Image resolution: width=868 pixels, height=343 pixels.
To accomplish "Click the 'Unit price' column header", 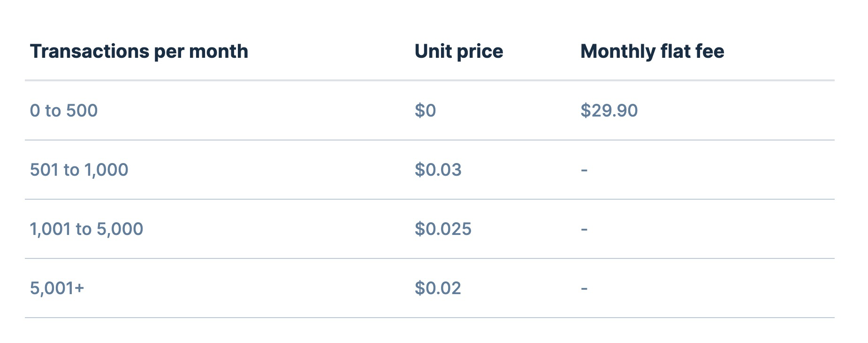I will point(459,52).
